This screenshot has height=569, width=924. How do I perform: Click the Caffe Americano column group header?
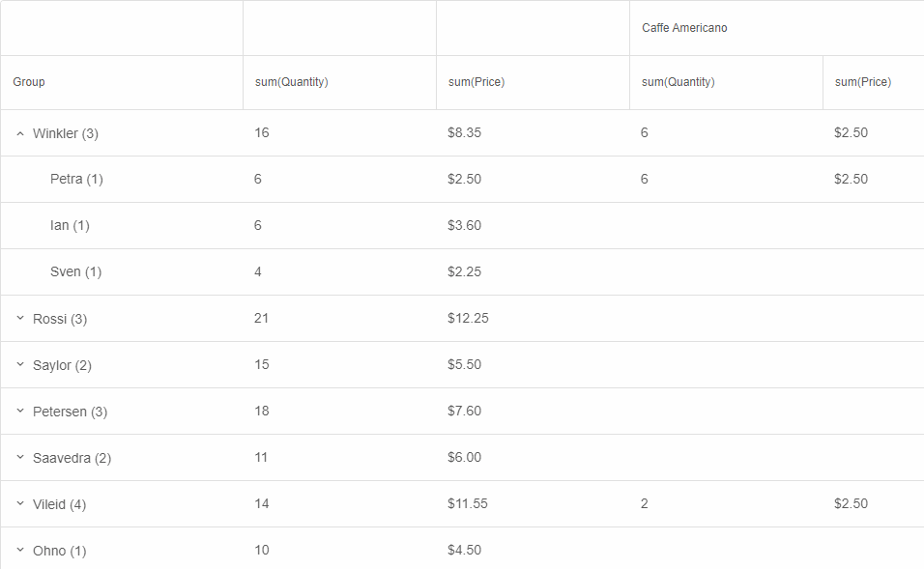[684, 28]
